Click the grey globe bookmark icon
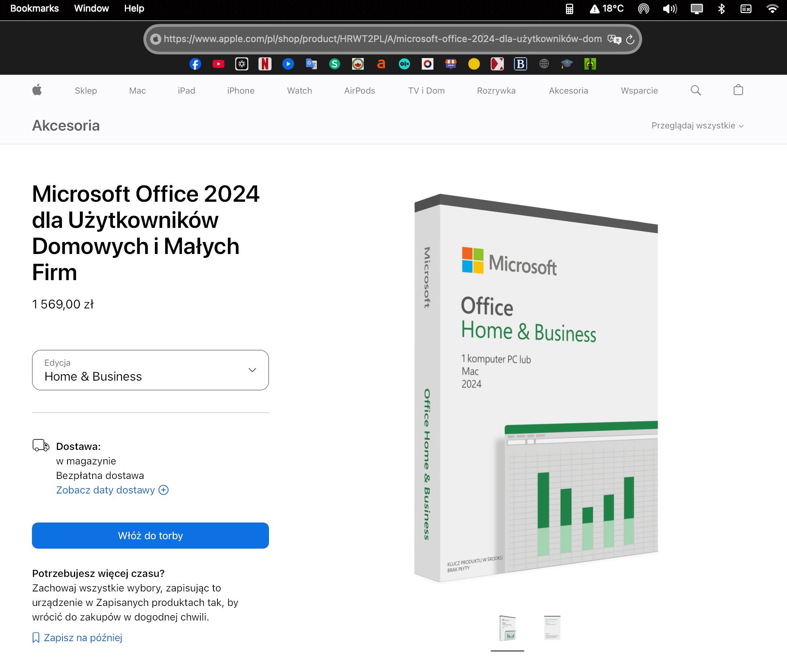This screenshot has height=672, width=787. [544, 64]
